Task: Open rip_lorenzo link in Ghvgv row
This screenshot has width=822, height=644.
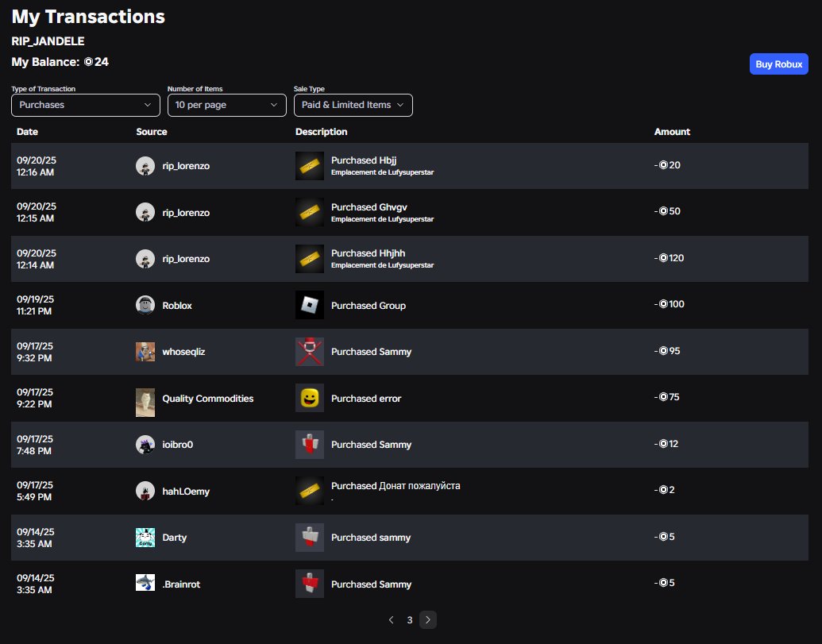Action: [x=186, y=213]
